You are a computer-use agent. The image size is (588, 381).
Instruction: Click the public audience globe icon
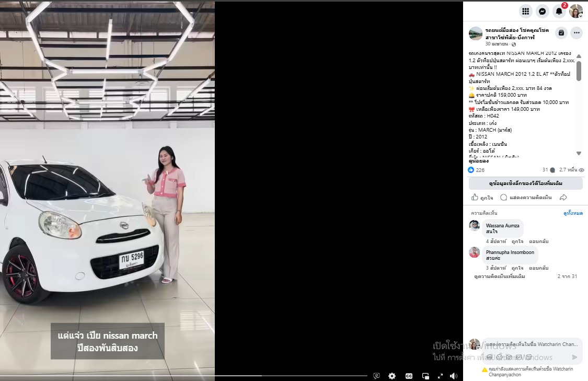point(514,44)
